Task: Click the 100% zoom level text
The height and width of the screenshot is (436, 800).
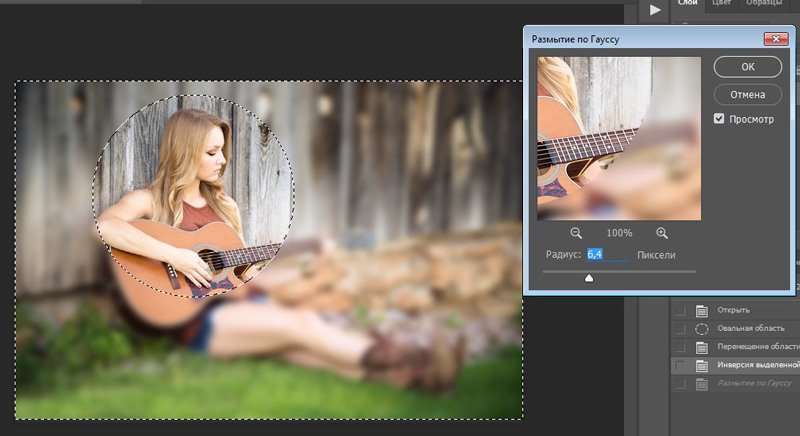Action: tap(619, 233)
